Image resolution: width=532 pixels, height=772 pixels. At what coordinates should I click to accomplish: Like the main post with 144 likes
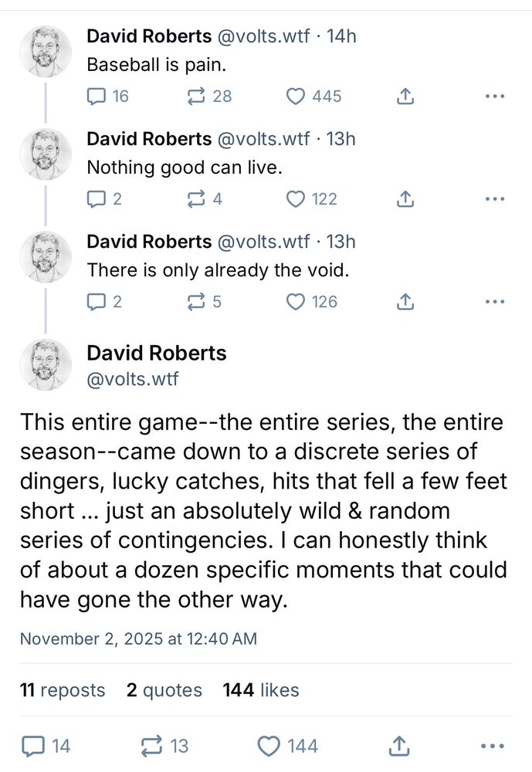(267, 746)
